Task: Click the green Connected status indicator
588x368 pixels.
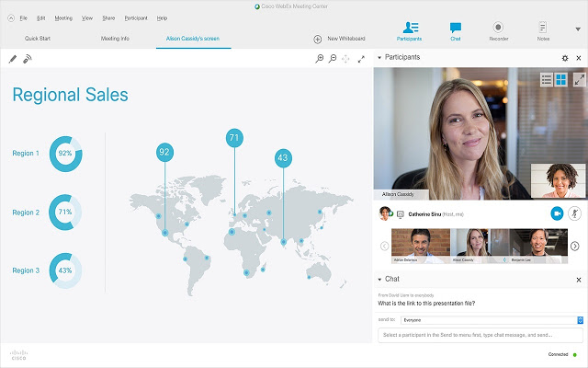Action: 575,354
